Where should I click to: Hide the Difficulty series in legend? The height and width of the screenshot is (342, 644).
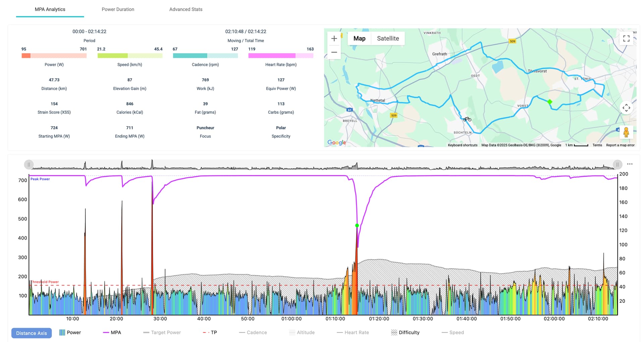tap(405, 332)
